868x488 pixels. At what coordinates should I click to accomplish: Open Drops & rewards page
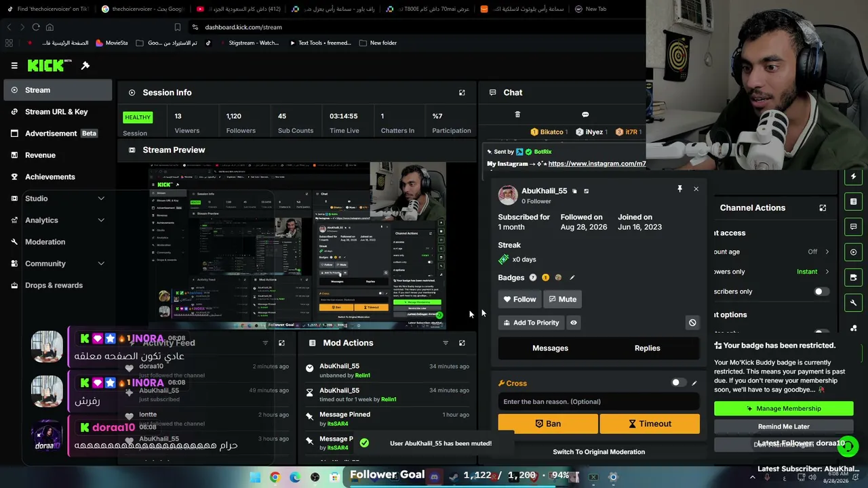tap(58, 285)
